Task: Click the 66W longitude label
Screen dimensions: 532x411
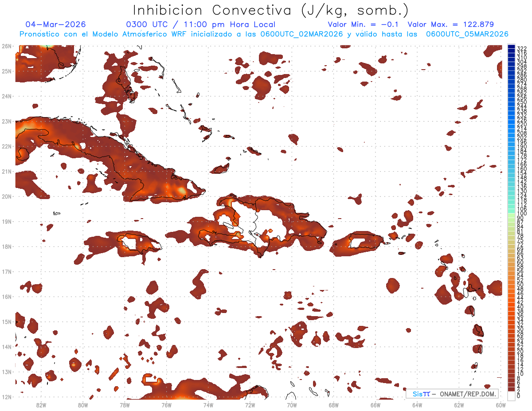Action: point(376,405)
